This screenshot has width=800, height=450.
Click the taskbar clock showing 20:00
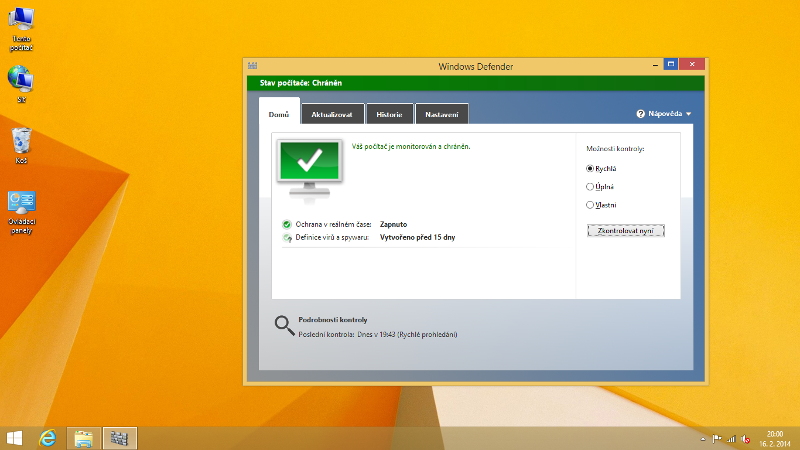(x=775, y=438)
